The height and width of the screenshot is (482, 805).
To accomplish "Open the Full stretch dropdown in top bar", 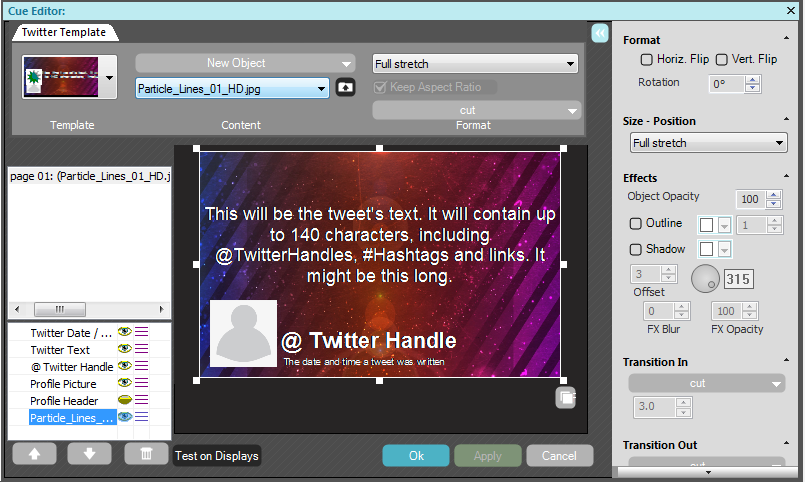I will coord(475,64).
